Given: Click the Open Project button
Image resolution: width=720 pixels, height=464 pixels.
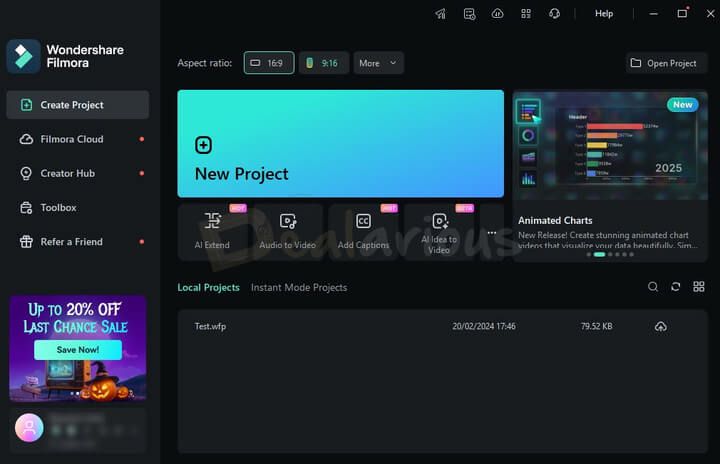Looking at the screenshot, I should [x=662, y=63].
